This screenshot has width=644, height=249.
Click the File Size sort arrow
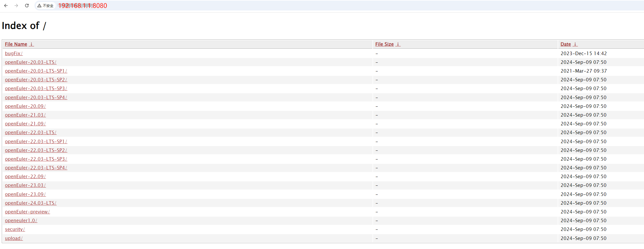[x=398, y=44]
